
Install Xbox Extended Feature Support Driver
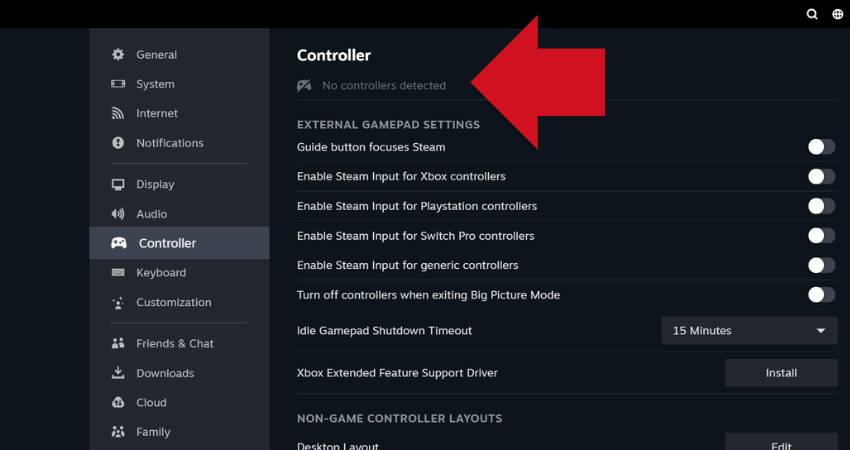point(781,372)
